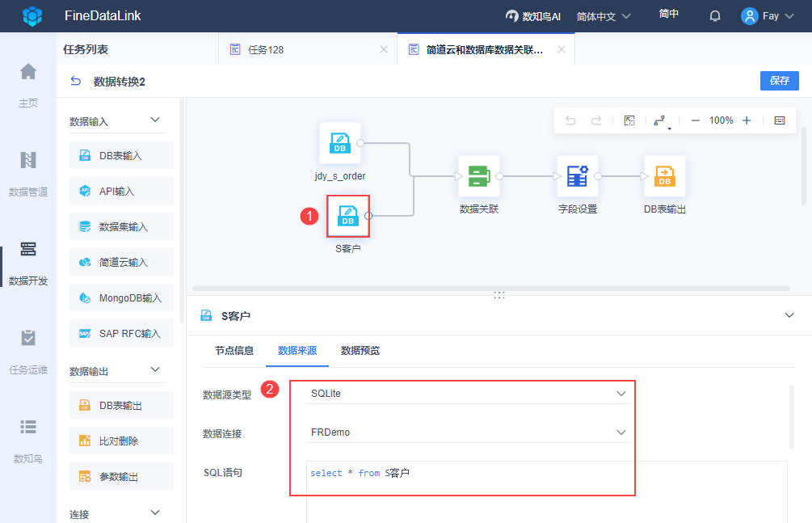Image resolution: width=812 pixels, height=523 pixels.
Task: Click the 任务列表 header
Action: pyautogui.click(x=86, y=49)
